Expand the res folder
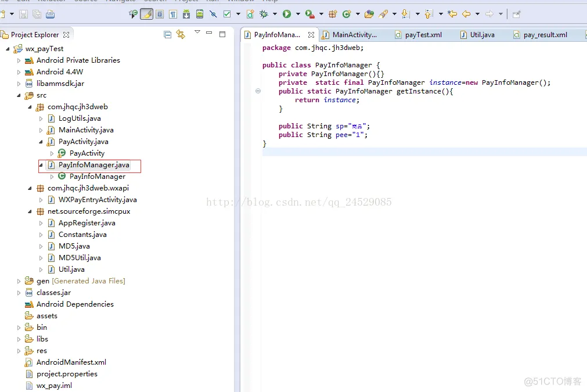Image resolution: width=587 pixels, height=392 pixels. pos(19,351)
